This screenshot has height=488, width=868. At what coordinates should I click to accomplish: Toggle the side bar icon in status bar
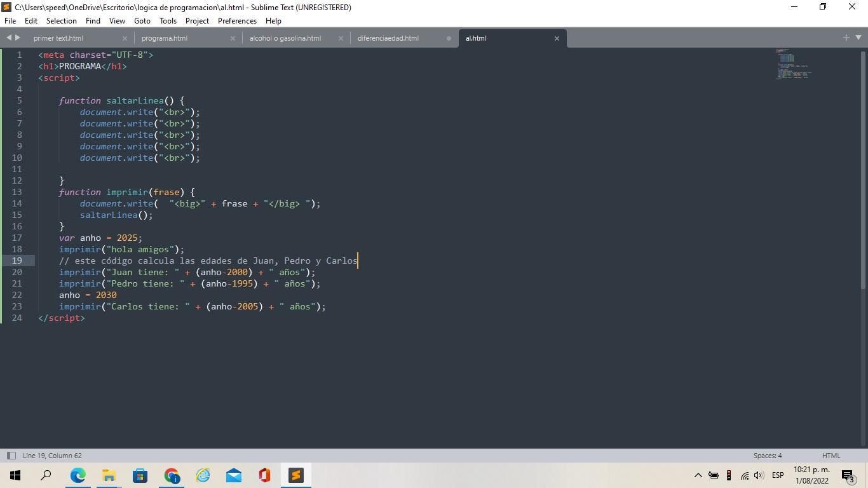(x=11, y=456)
